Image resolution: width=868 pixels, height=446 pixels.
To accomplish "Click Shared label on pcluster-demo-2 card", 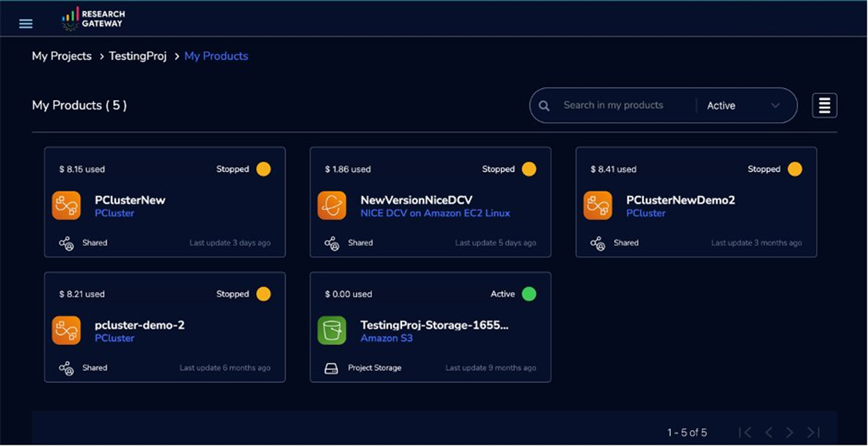I will [x=95, y=368].
